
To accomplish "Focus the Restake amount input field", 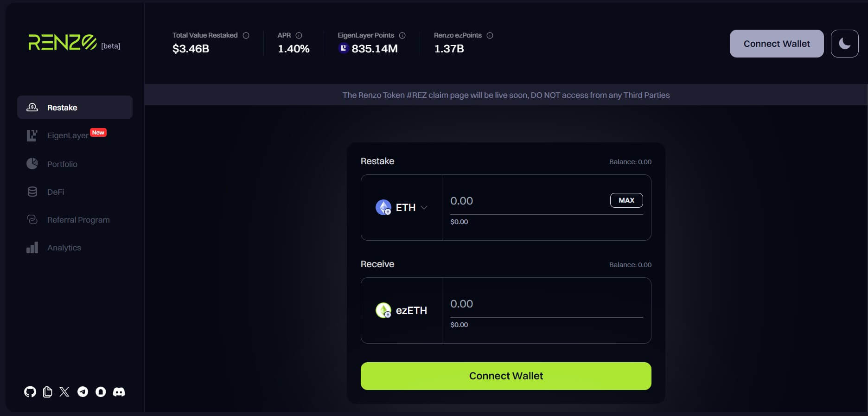I will pos(527,201).
